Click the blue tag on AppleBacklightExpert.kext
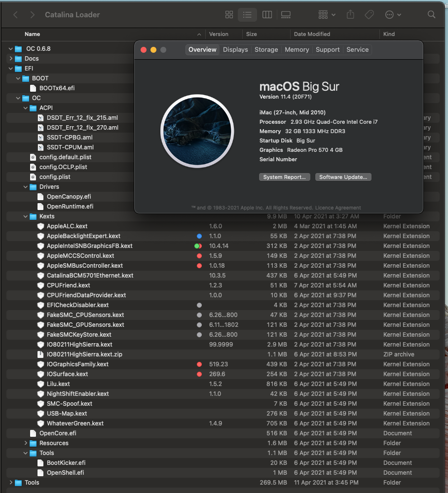The width and height of the screenshot is (448, 493). pyautogui.click(x=199, y=236)
